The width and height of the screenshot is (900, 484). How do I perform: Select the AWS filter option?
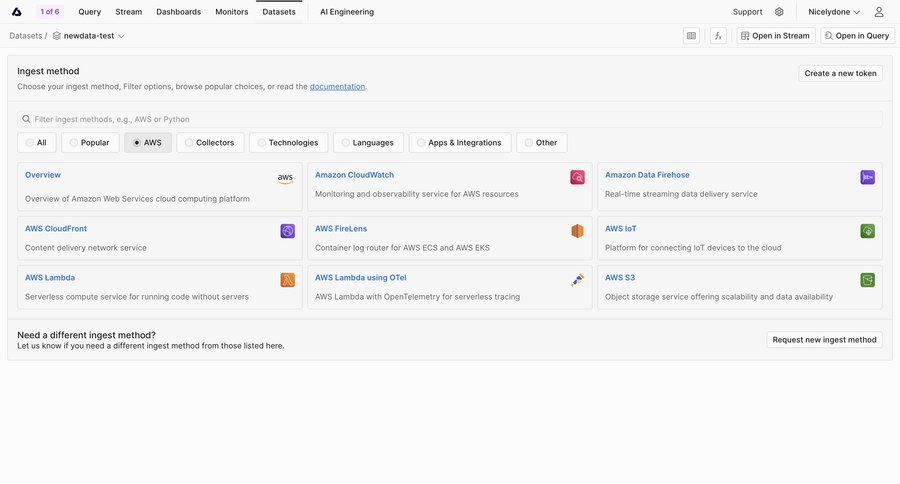pos(148,142)
